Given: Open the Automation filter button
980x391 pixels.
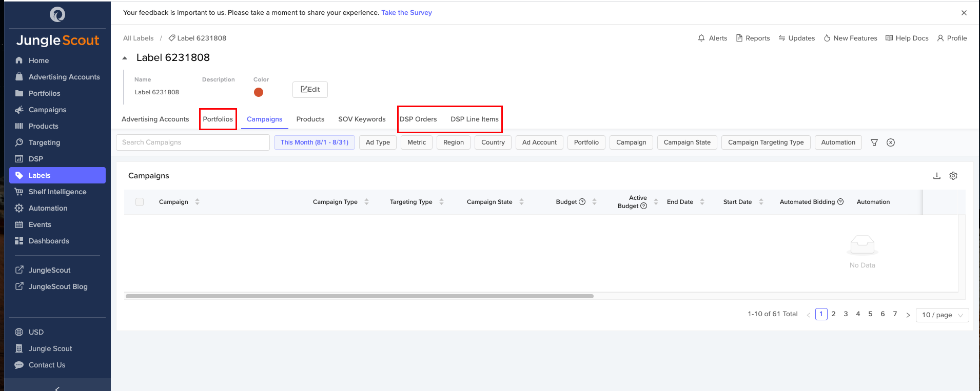Looking at the screenshot, I should tap(838, 142).
